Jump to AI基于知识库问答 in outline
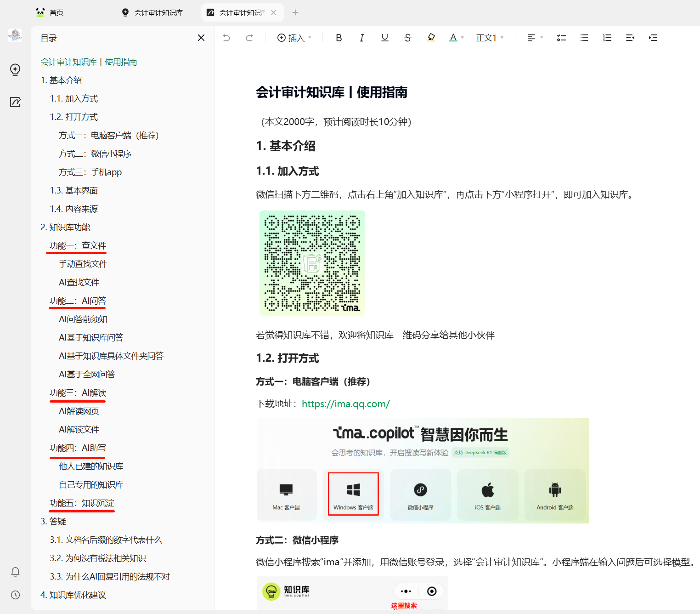This screenshot has height=614, width=700. [91, 338]
